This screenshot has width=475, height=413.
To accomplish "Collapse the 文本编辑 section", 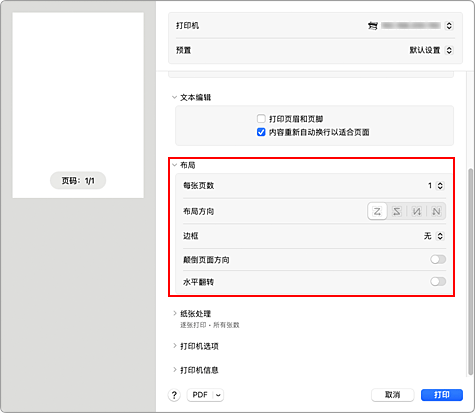I will (174, 97).
